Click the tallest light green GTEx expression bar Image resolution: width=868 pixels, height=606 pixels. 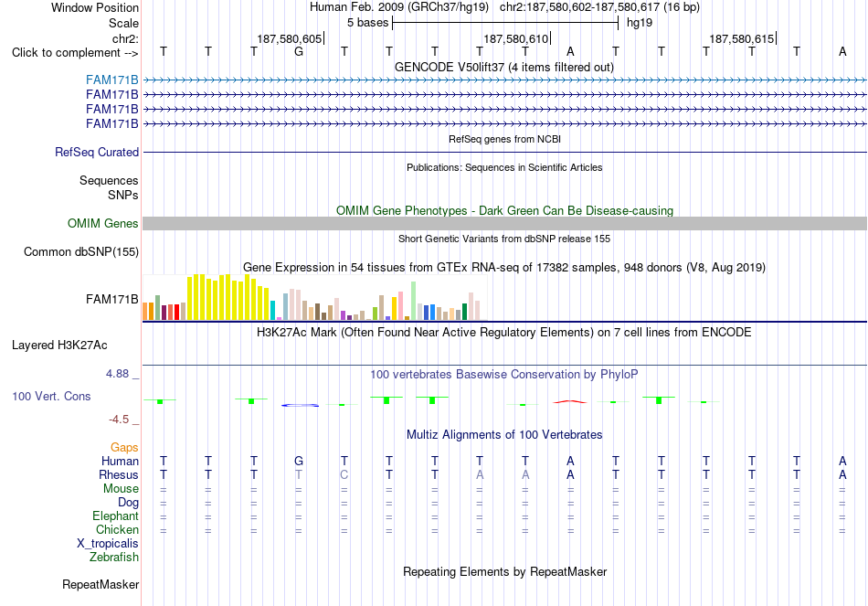(414, 301)
